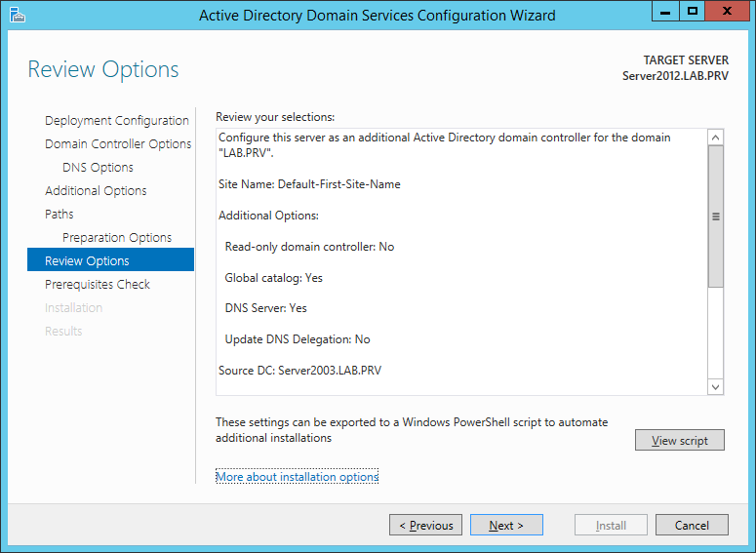Click the 'Source DC: Server2003.LAB.PRV' line
756x553 pixels.
point(299,371)
